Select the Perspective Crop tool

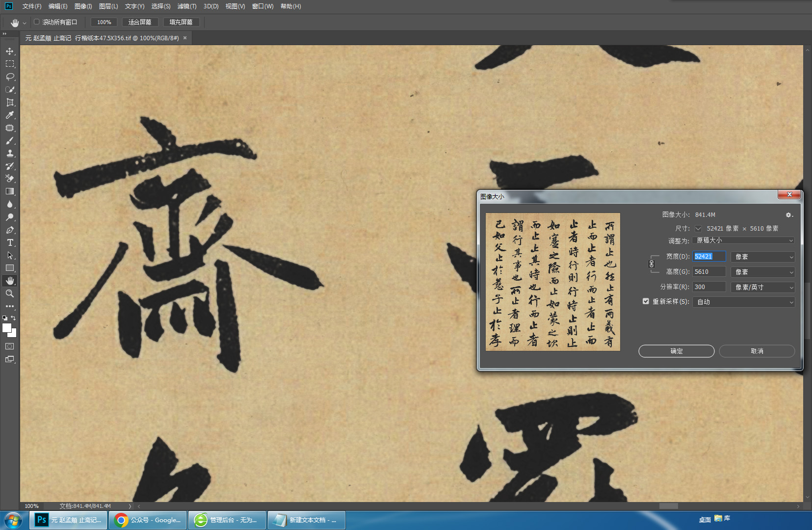tap(10, 102)
